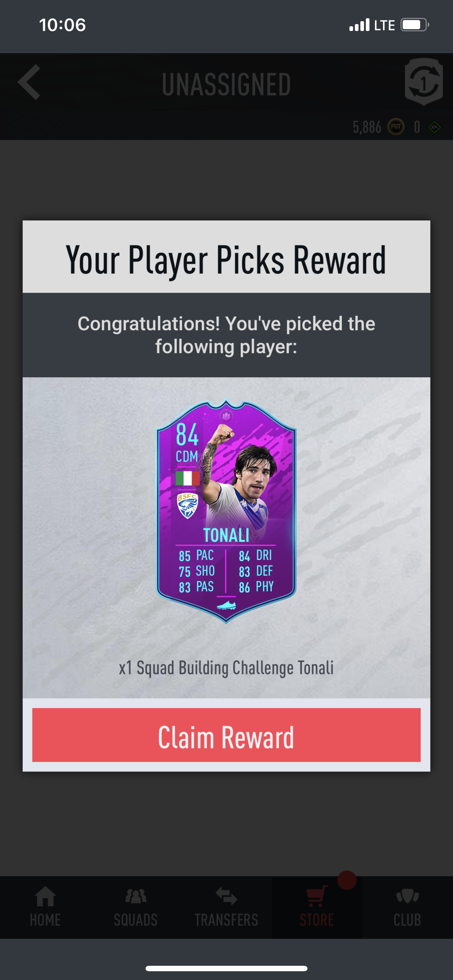Tap the Store cart icon
The image size is (453, 980).
click(x=317, y=896)
